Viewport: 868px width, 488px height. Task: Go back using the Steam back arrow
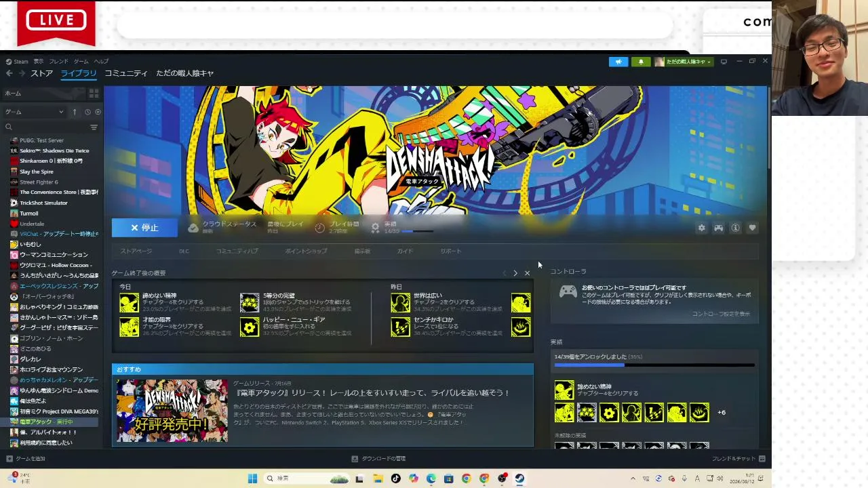click(9, 73)
